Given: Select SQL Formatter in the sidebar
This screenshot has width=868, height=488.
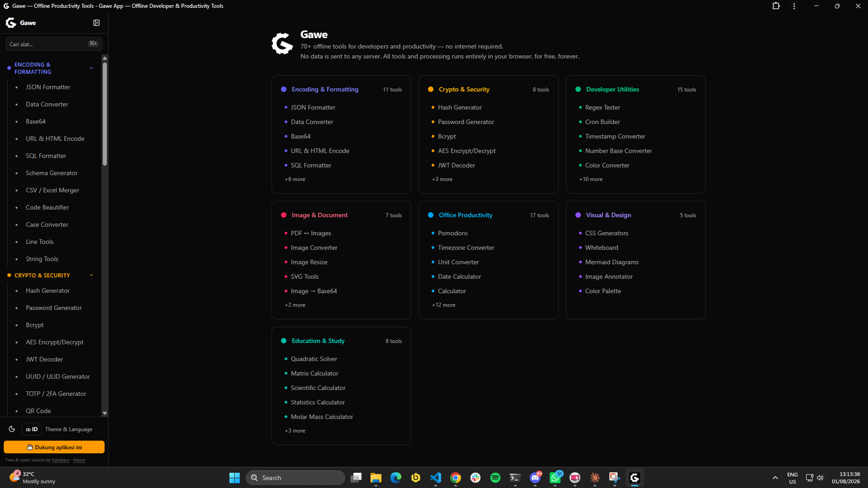Looking at the screenshot, I should [46, 156].
